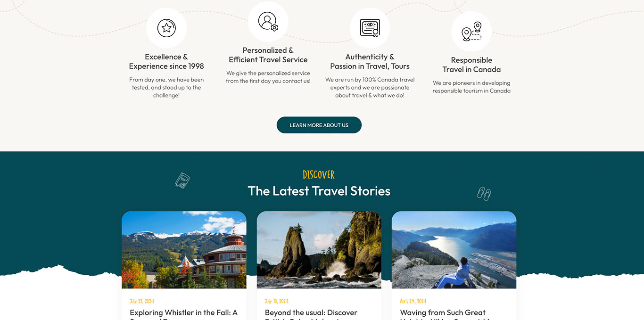
Task: Open the Learn More About Us button
Action: click(319, 125)
